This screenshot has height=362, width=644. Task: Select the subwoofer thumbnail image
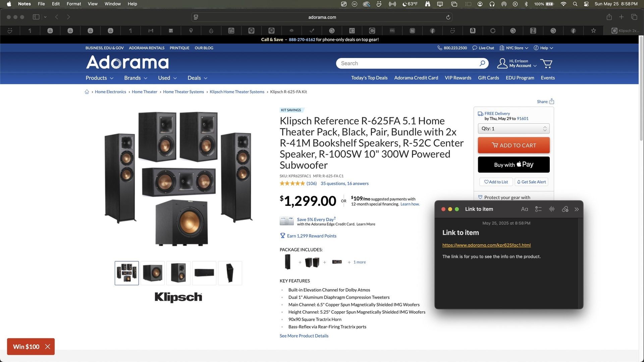(x=153, y=273)
